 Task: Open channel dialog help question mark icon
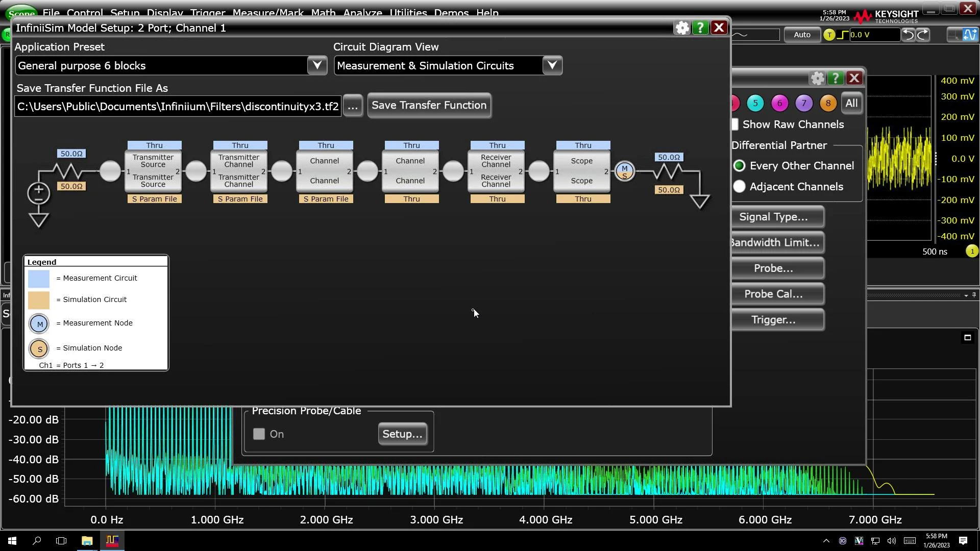tap(836, 79)
